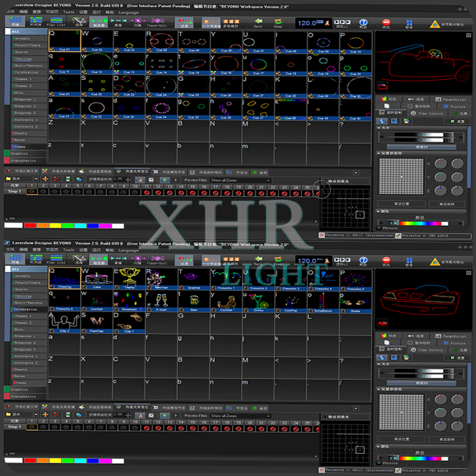476x476 pixels.
Task: Toggle multi-cue mode icon in top toolbar
Action: pyautogui.click(x=230, y=22)
